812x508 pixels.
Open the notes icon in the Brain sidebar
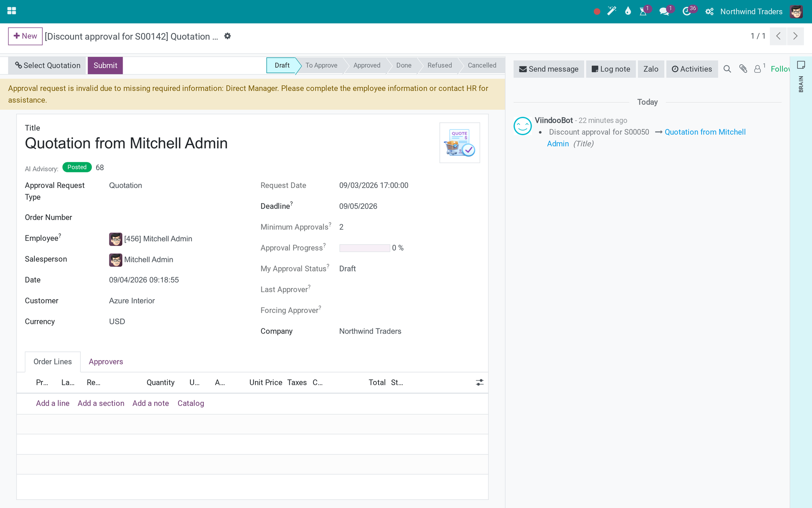coord(801,65)
